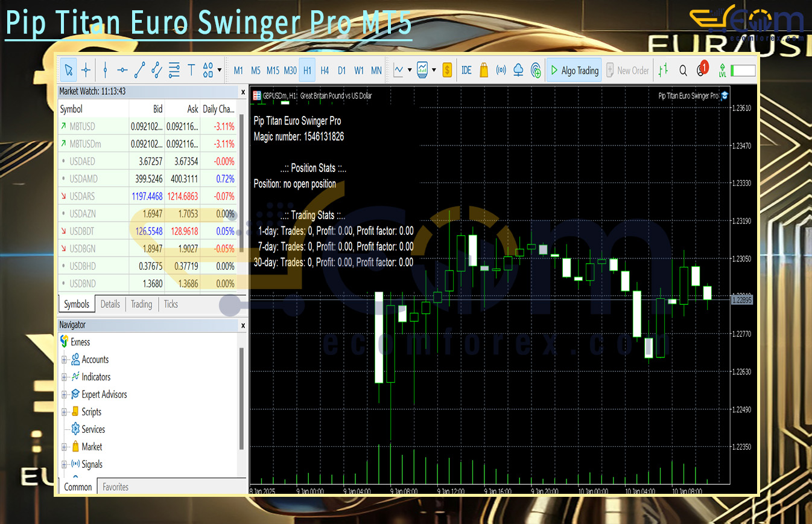Open the Signals broadcast icon in toolbar
The height and width of the screenshot is (524, 812).
coord(501,71)
